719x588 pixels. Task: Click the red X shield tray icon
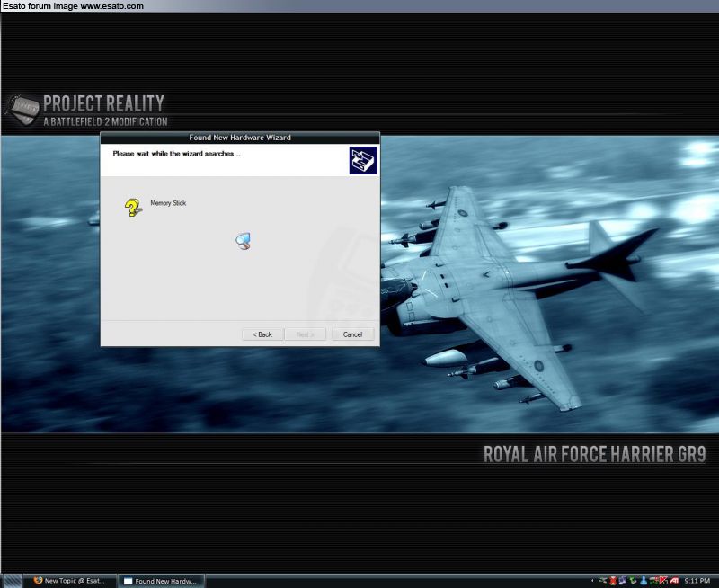(x=613, y=581)
